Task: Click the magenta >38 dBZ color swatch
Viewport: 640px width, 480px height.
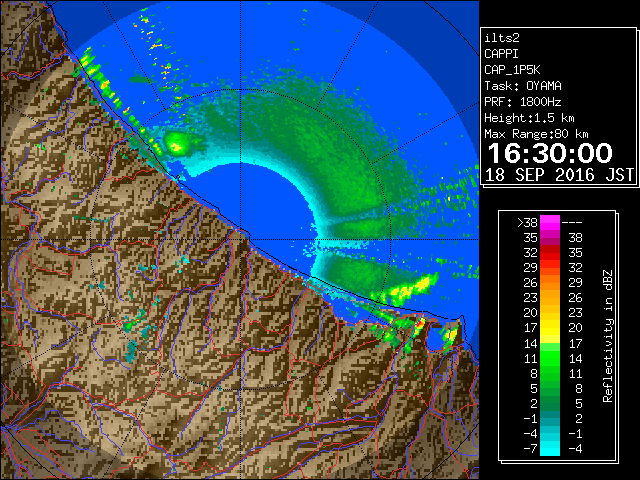Action: 550,222
